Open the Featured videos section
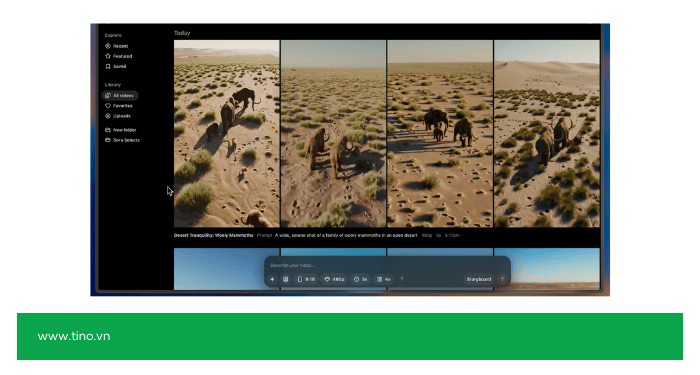 (119, 56)
